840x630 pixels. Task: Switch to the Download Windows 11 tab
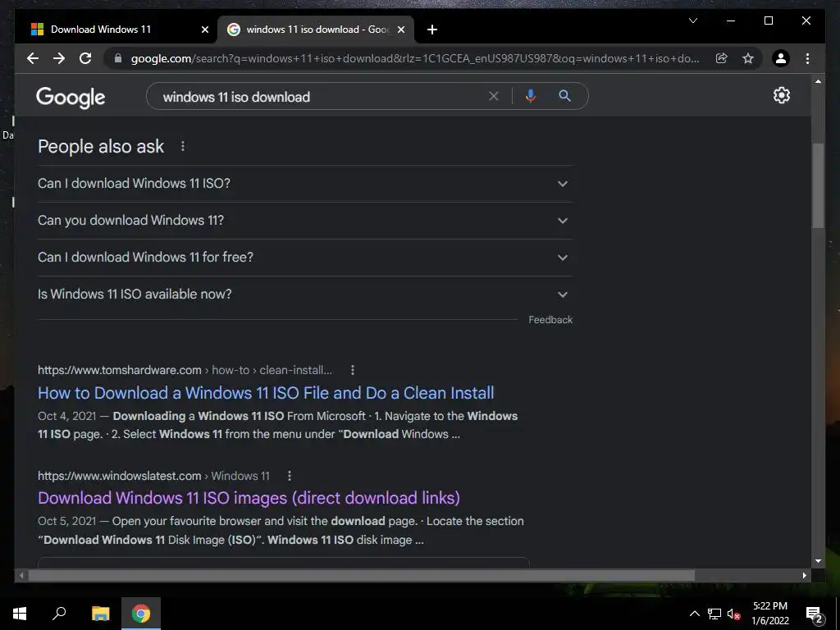click(x=116, y=30)
